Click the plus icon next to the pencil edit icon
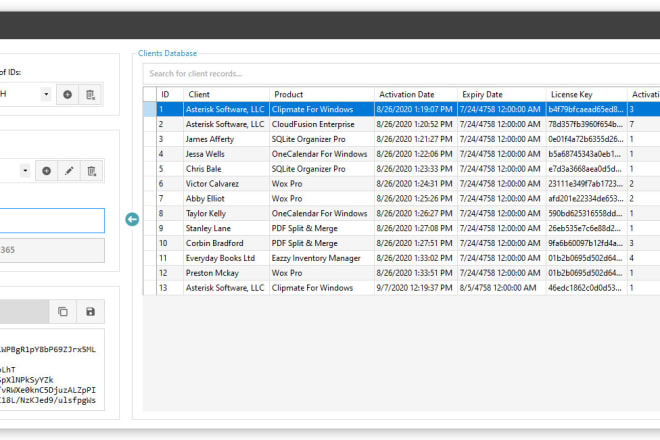The height and width of the screenshot is (440, 660). (x=47, y=171)
